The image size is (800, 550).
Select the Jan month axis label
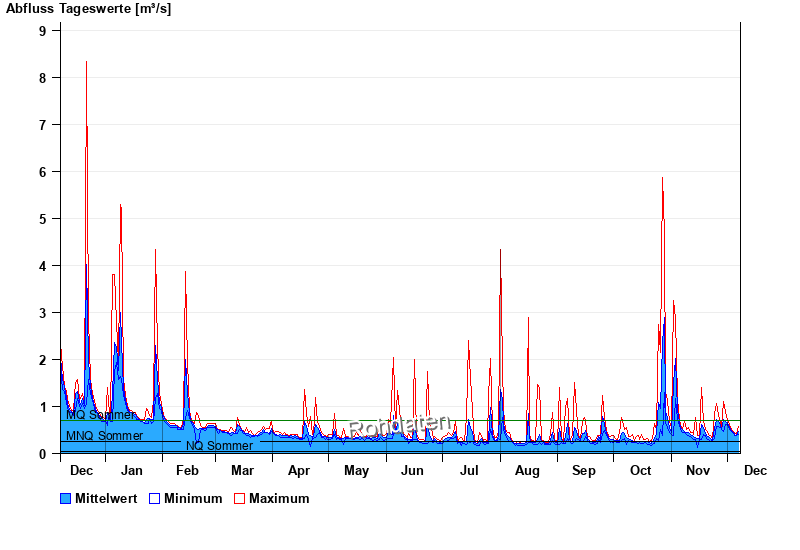click(x=131, y=470)
